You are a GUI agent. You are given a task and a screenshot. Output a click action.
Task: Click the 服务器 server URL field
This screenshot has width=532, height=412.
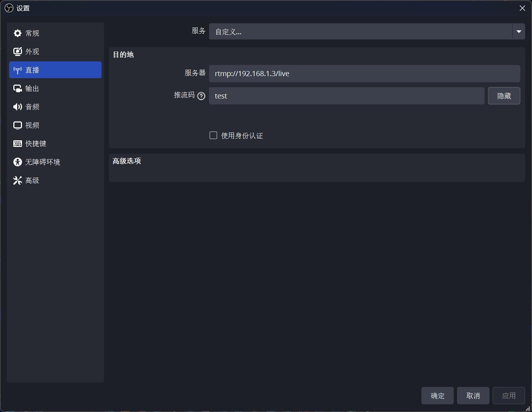click(x=364, y=74)
